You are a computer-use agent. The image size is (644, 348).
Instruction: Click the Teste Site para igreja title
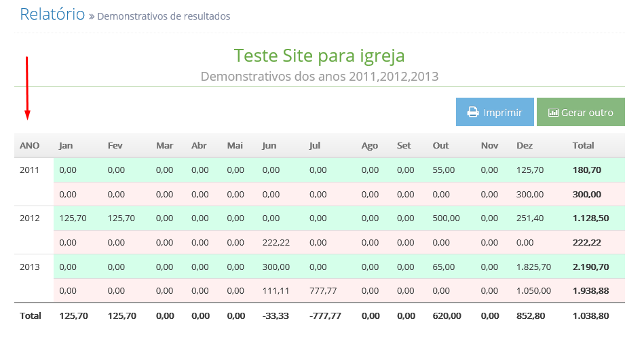(319, 56)
